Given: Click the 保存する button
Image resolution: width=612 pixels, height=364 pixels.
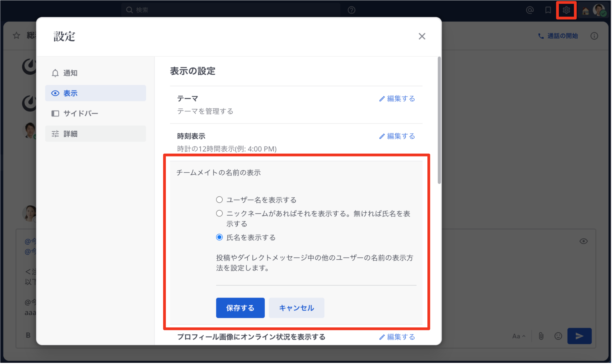Looking at the screenshot, I should (240, 308).
